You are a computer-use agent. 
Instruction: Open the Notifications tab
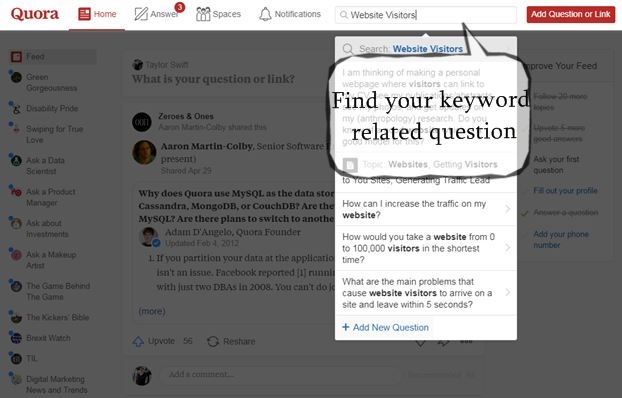coord(290,14)
